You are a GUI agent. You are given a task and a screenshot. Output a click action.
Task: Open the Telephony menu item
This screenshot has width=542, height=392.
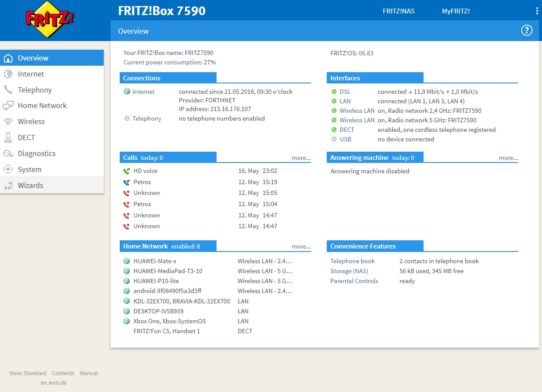coord(52,90)
